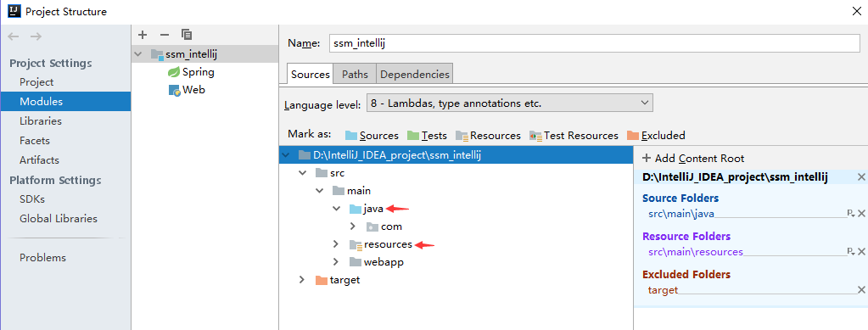Click the src\main\resources entry
Viewport: 868px width, 330px height.
[695, 251]
